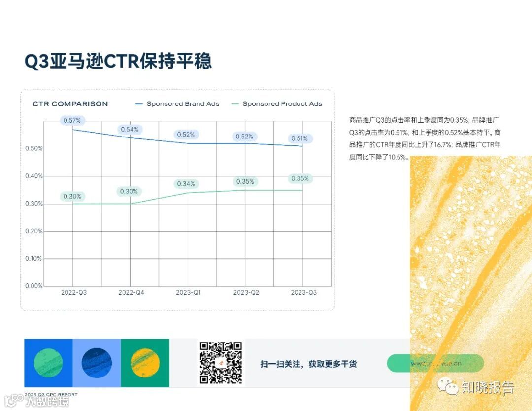Click the 2023-Q1 x-axis label
The height and width of the screenshot is (411, 532).
(x=188, y=293)
